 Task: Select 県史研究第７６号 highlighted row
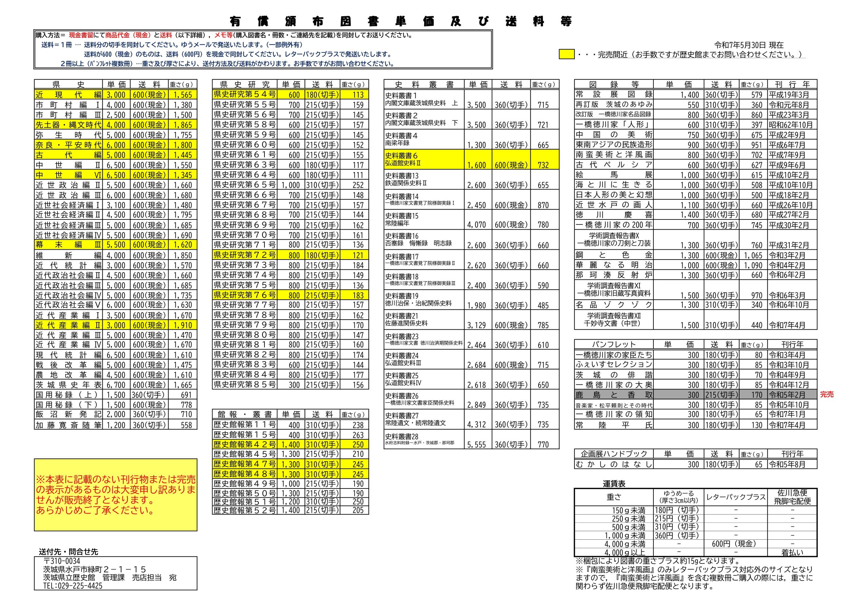[x=290, y=295]
